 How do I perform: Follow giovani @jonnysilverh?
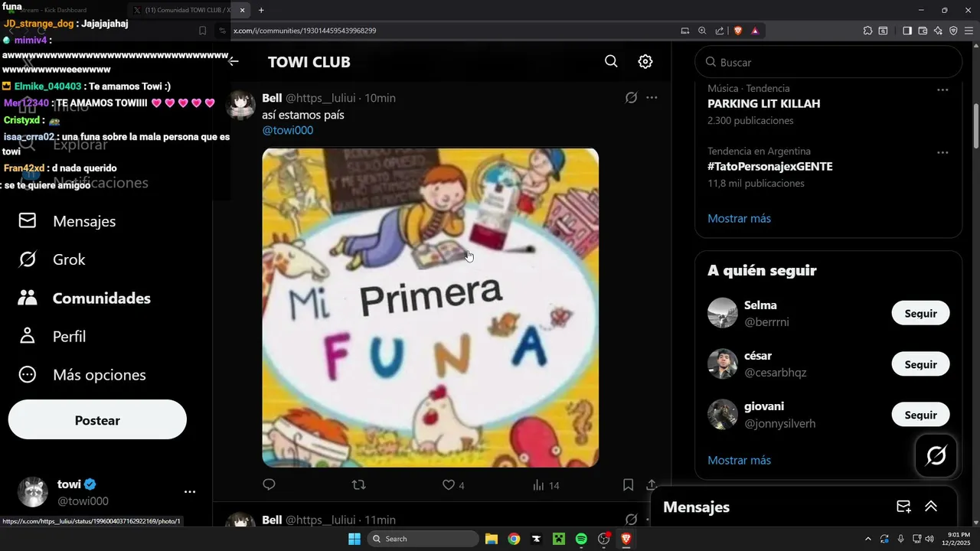(920, 415)
